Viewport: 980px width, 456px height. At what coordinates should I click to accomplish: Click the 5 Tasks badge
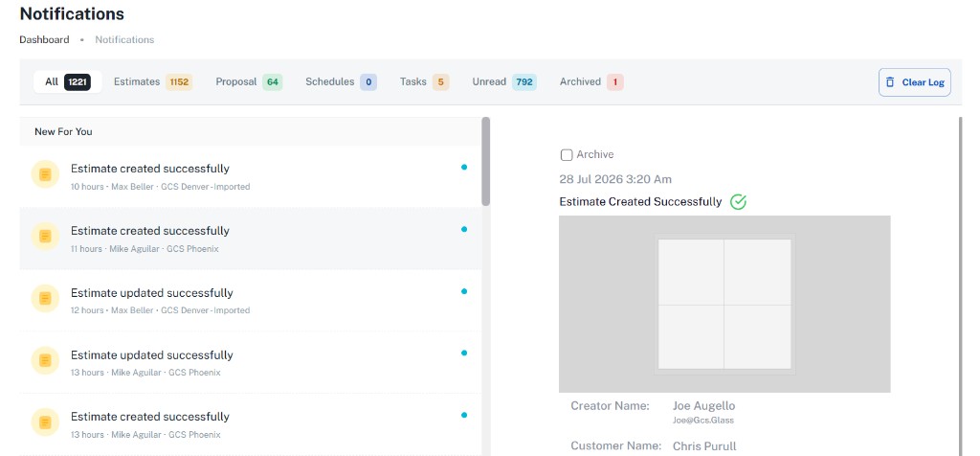440,82
